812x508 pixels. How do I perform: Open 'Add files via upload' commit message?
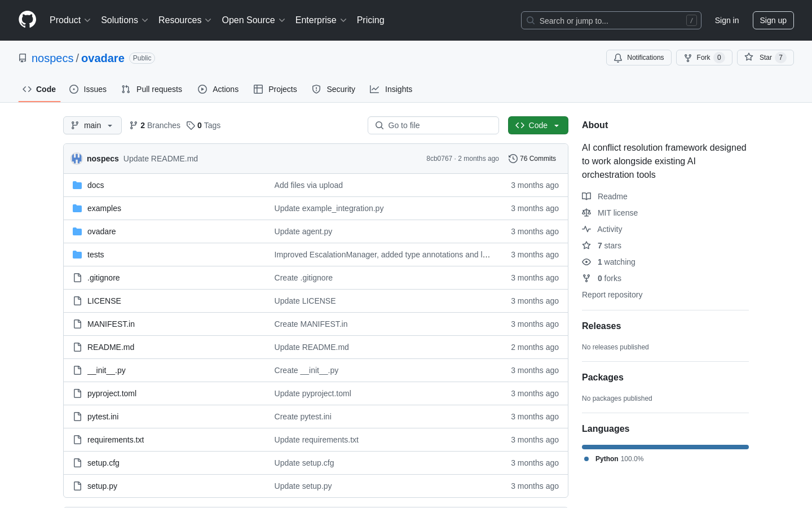coord(308,185)
